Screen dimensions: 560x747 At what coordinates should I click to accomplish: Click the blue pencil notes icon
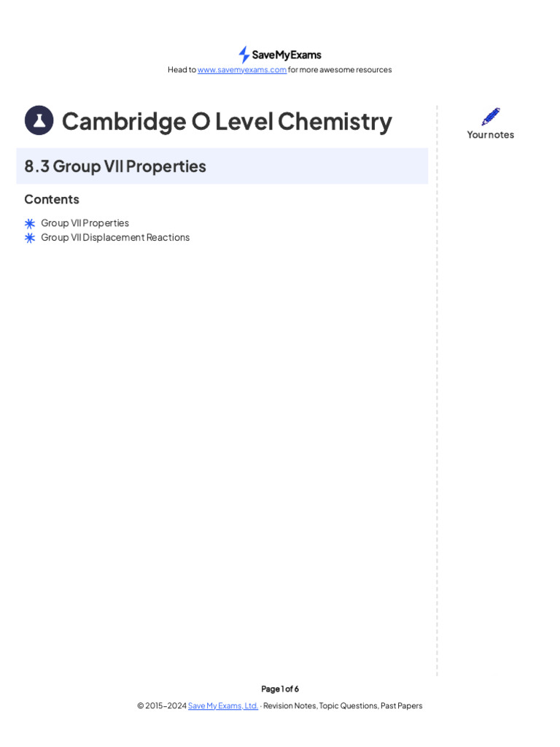(491, 116)
